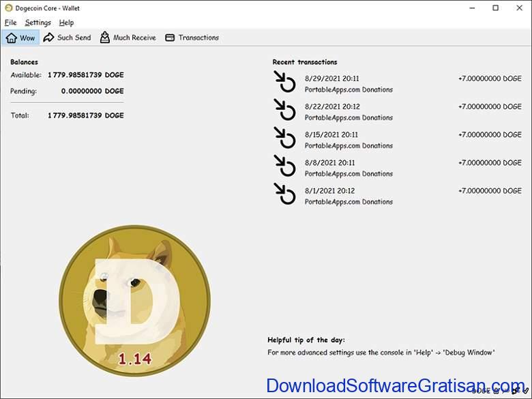Go to the Transactions tab

point(192,38)
